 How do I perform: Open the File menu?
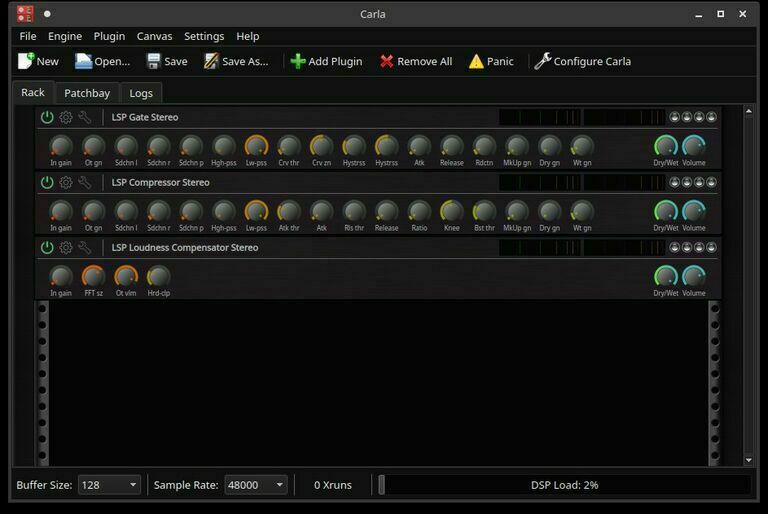click(28, 36)
